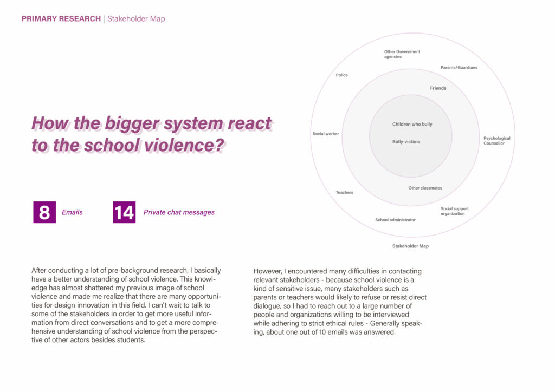Click the purple box showing number 14
The width and height of the screenshot is (555, 392).
pyautogui.click(x=124, y=212)
